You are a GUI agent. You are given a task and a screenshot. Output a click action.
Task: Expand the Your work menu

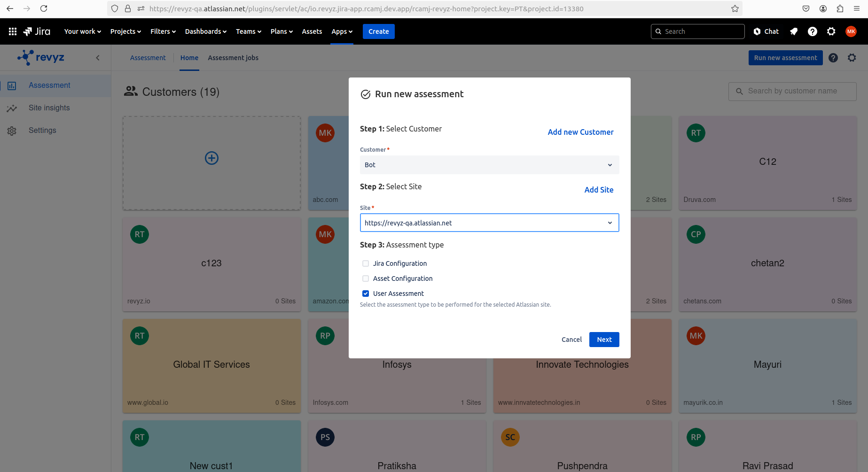coord(83,31)
